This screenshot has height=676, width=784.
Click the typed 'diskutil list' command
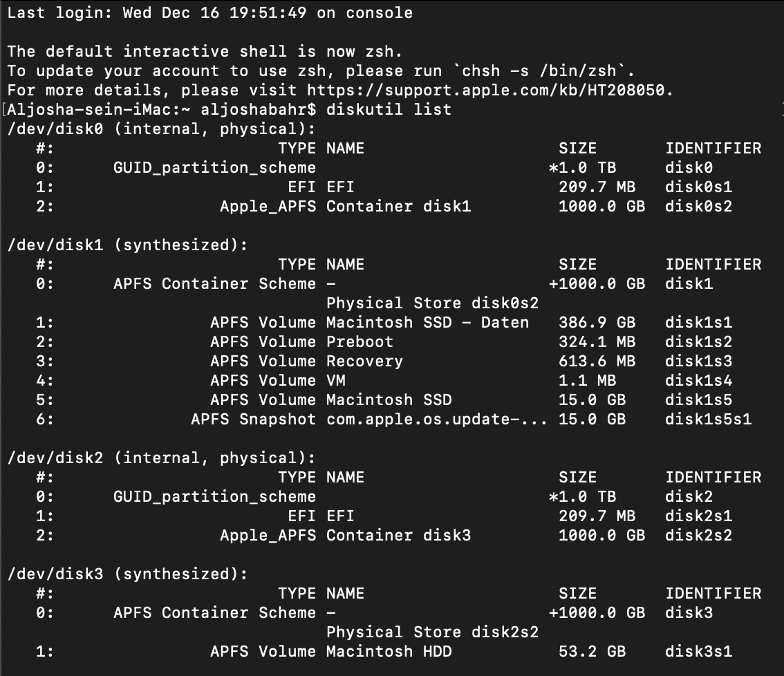click(389, 109)
